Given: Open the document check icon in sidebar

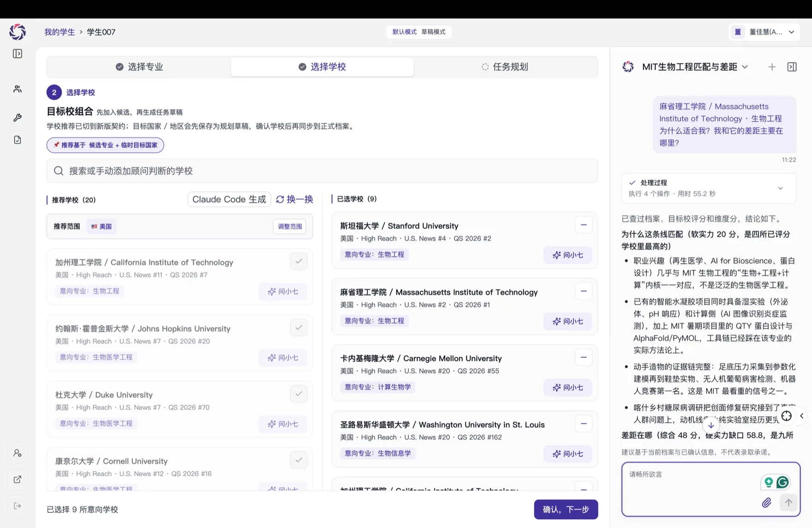Looking at the screenshot, I should (x=18, y=140).
